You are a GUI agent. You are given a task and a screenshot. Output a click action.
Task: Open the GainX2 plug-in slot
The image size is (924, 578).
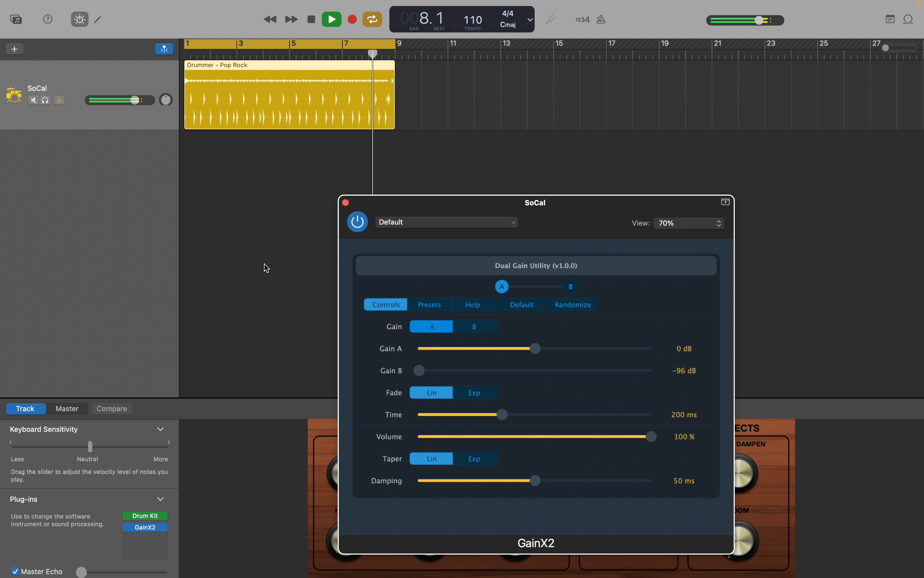click(x=145, y=527)
